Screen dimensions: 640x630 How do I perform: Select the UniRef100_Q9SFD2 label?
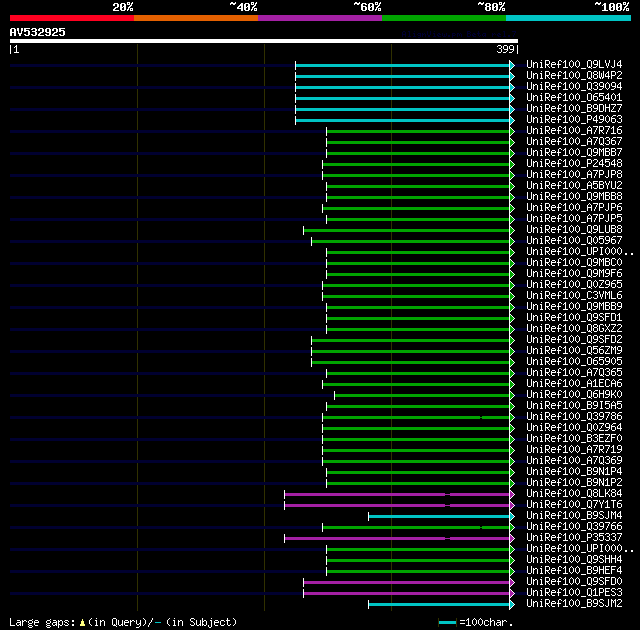[574, 340]
